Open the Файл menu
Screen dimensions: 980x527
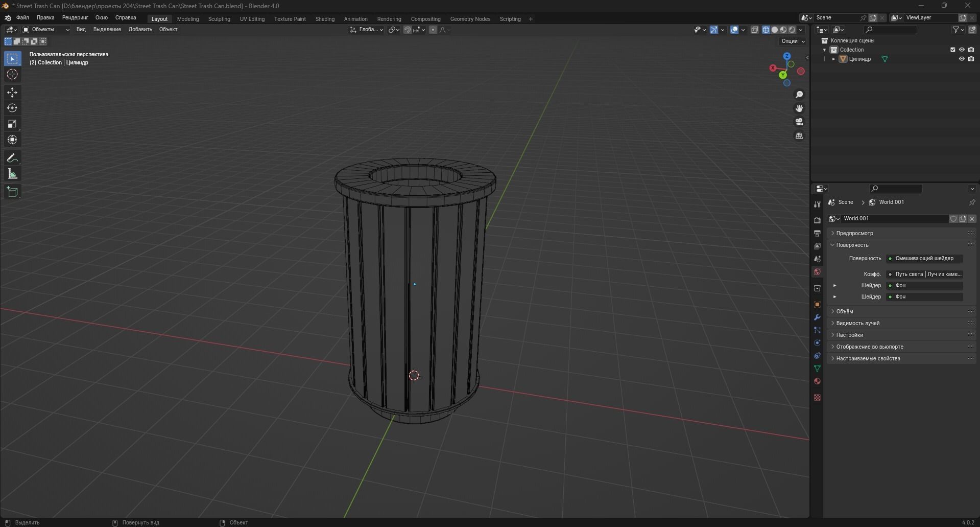[x=22, y=17]
